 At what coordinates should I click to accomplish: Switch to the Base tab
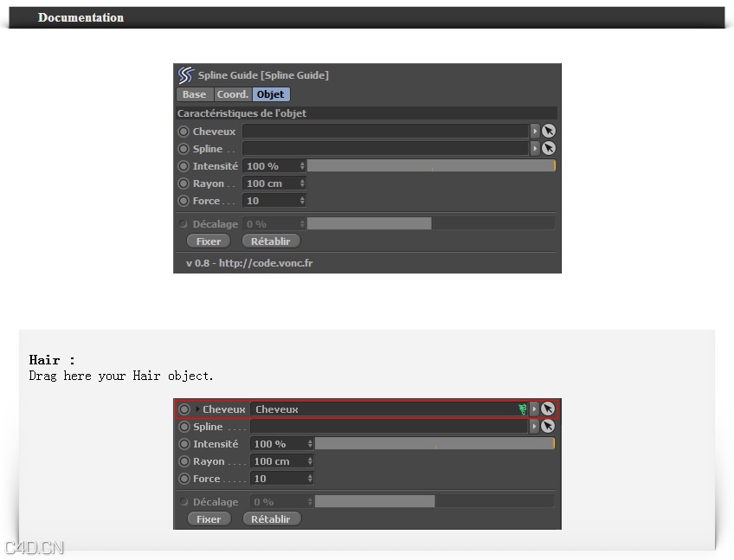tap(195, 93)
